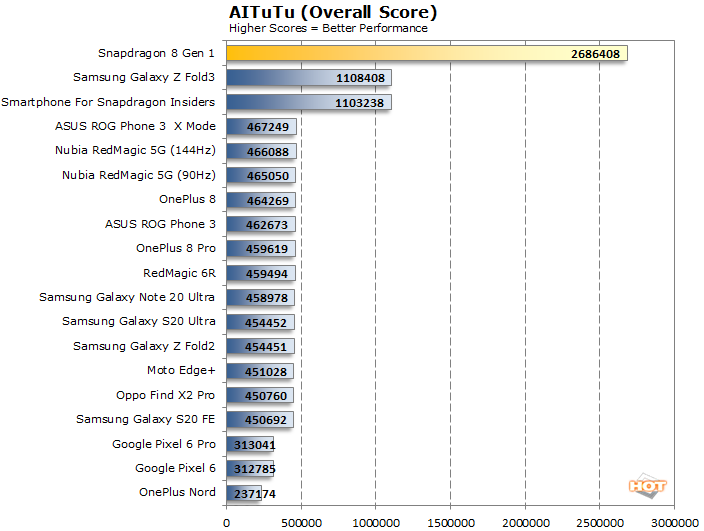
Task: Select the RedMagic 6R bar
Action: tap(260, 273)
